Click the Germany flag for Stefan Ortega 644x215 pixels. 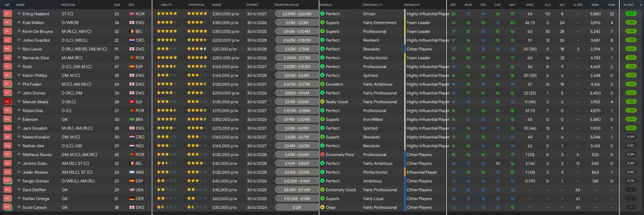(x=132, y=199)
